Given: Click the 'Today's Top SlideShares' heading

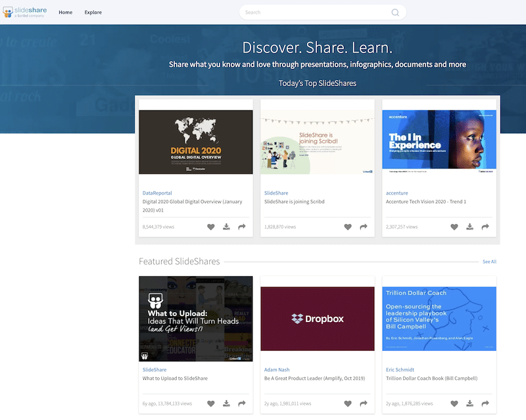Looking at the screenshot, I should (318, 83).
